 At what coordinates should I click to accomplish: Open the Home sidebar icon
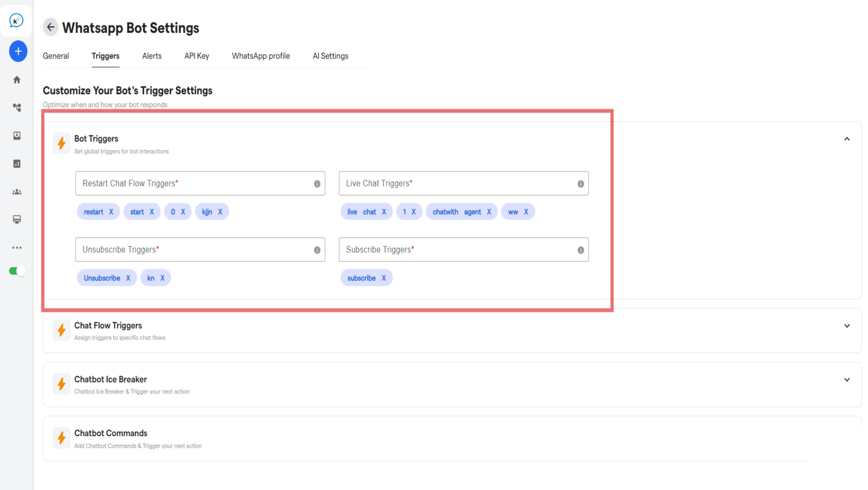click(x=17, y=80)
